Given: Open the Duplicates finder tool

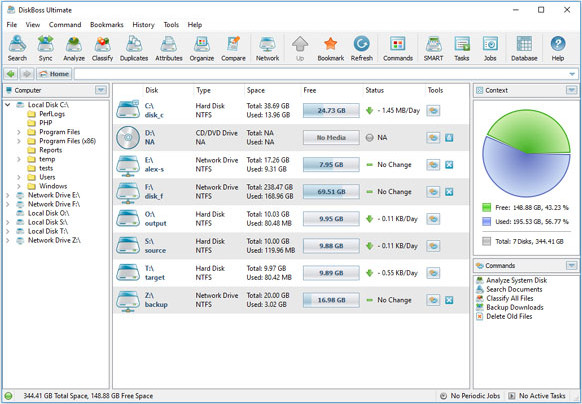Looking at the screenshot, I should point(134,48).
